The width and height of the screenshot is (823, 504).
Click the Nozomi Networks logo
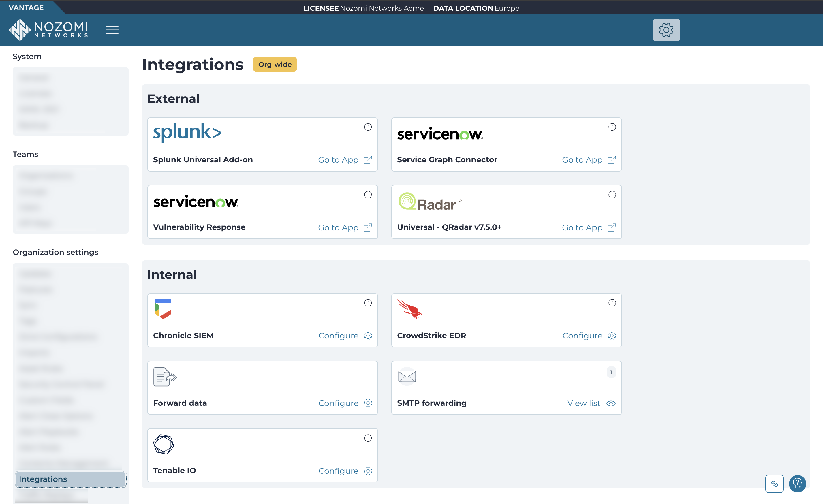[x=48, y=30]
